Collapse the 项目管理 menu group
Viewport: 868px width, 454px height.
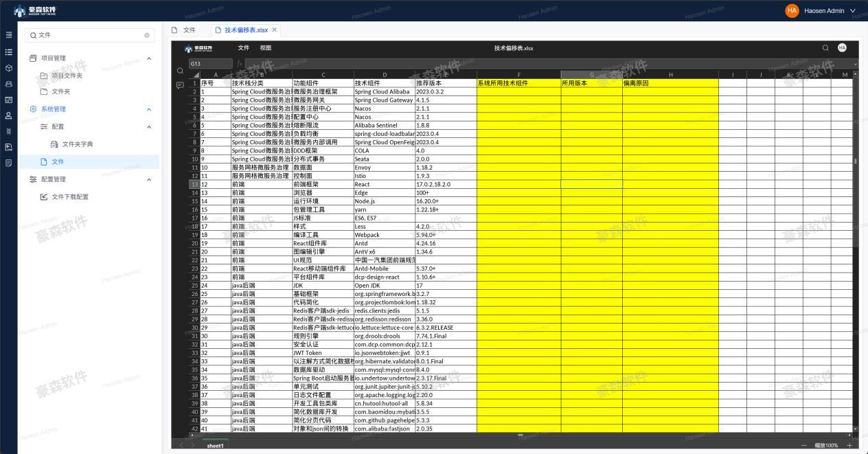(149, 58)
